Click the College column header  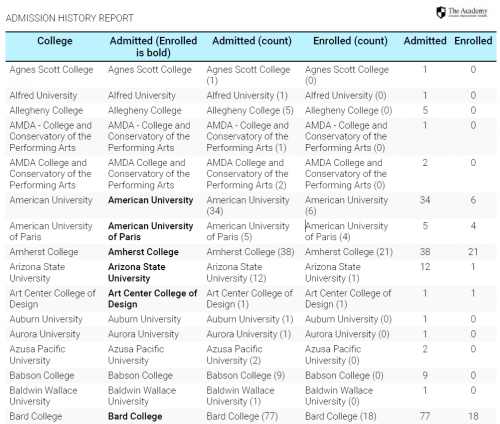coord(55,41)
